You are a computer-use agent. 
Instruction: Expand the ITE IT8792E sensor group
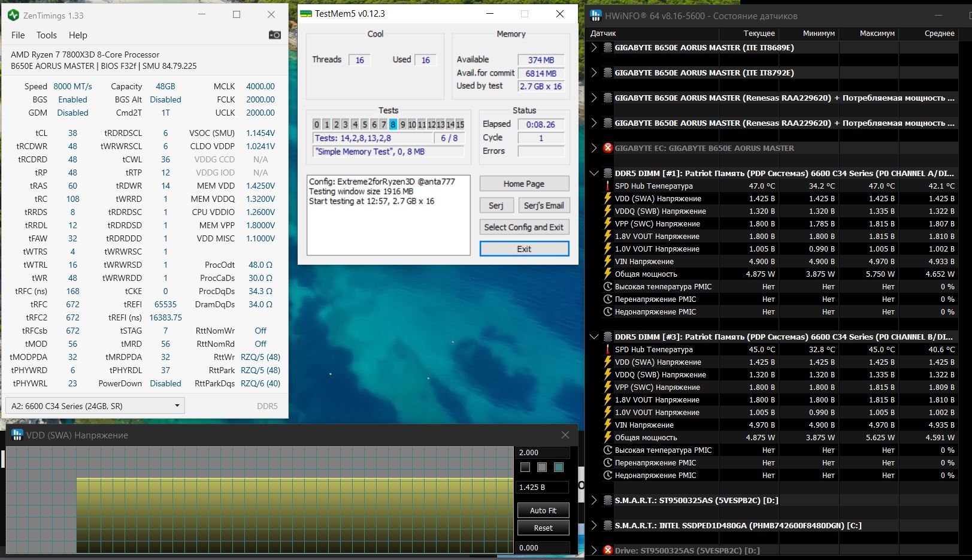point(594,72)
